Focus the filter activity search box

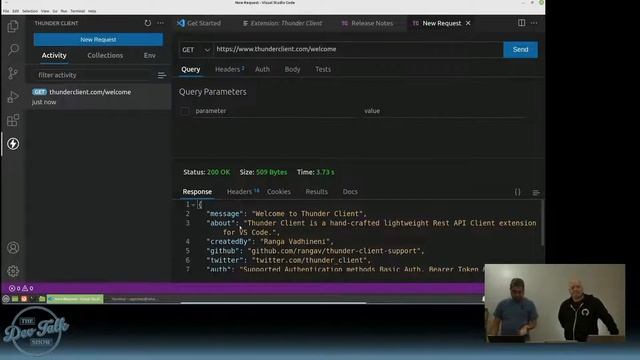92,75
